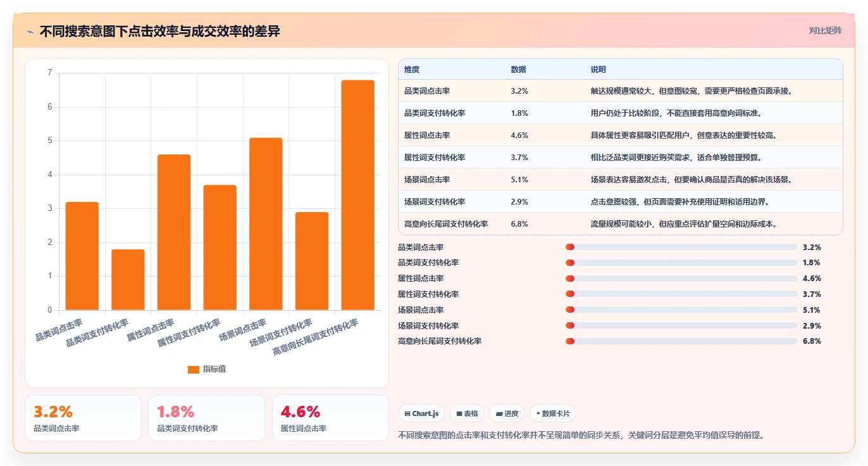Click the 3.7% value in the table
The height and width of the screenshot is (466, 868).
point(519,158)
